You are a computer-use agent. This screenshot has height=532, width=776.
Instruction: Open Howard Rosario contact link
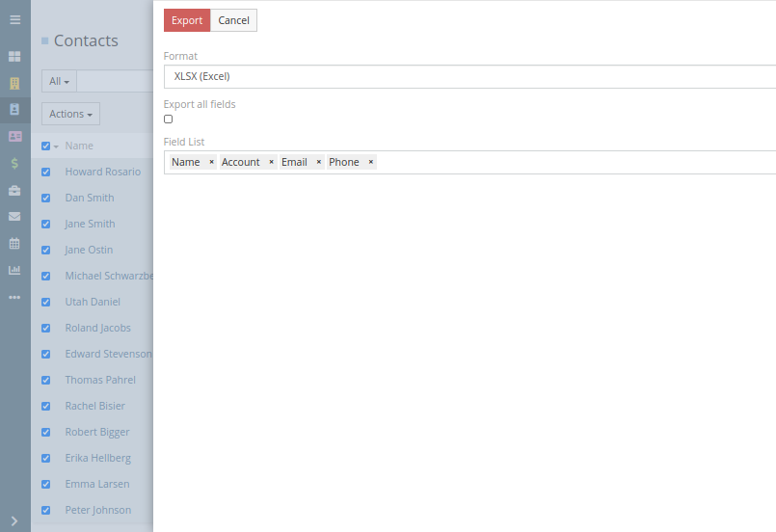tap(103, 172)
